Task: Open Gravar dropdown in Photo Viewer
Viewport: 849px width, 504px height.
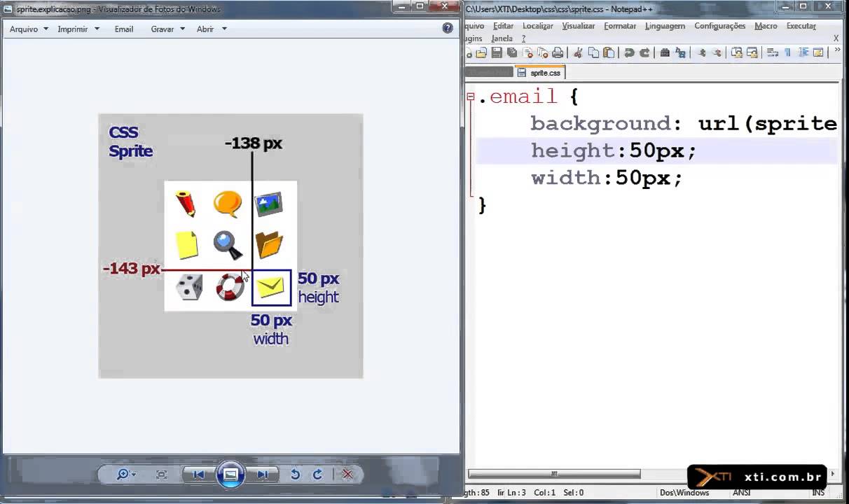Action: [167, 29]
